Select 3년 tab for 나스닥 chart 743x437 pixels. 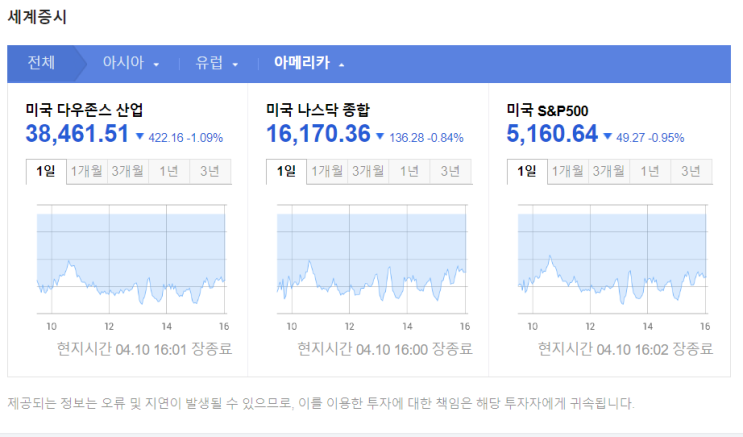[x=450, y=171]
